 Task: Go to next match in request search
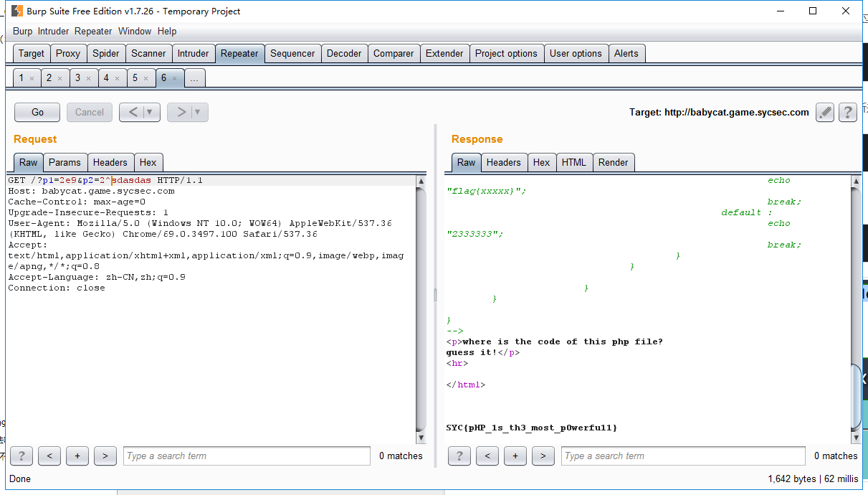click(x=105, y=456)
